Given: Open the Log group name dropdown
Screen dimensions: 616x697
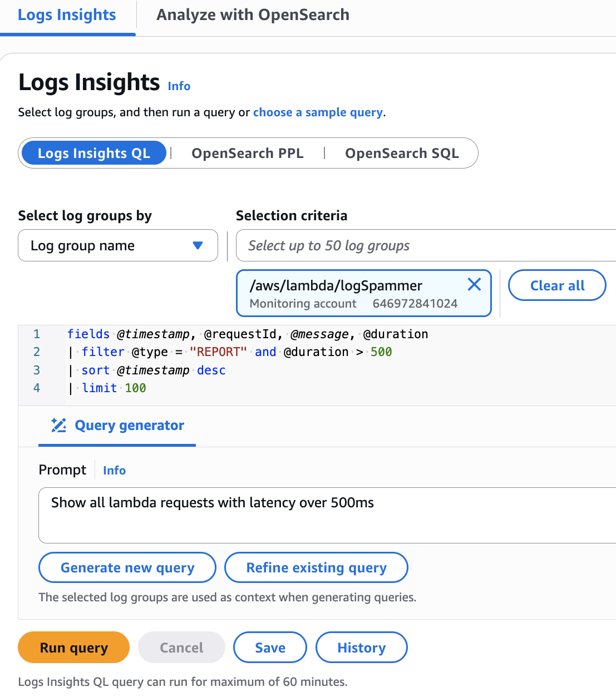Looking at the screenshot, I should tap(117, 245).
